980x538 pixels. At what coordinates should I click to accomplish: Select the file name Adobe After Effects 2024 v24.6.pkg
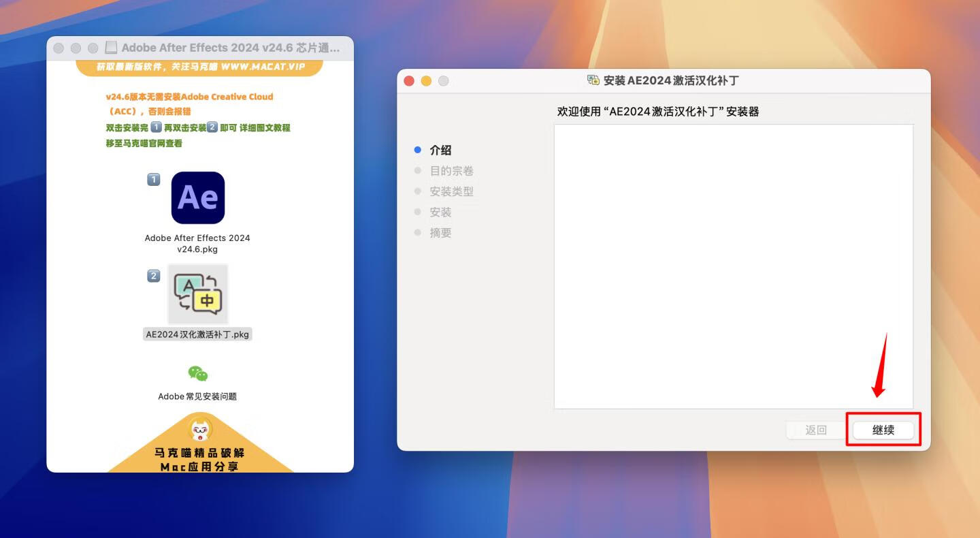click(x=197, y=244)
